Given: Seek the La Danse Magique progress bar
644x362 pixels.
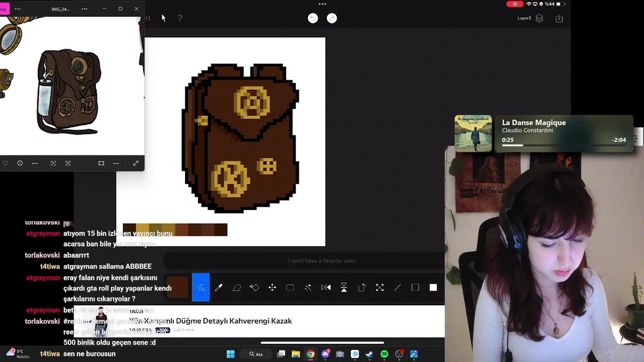Looking at the screenshot, I should pos(563,145).
